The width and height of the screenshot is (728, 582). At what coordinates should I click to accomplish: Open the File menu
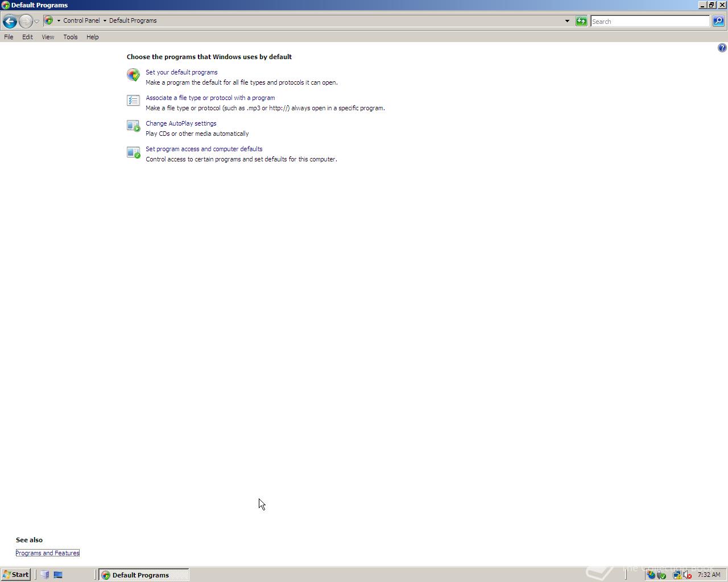pos(9,37)
